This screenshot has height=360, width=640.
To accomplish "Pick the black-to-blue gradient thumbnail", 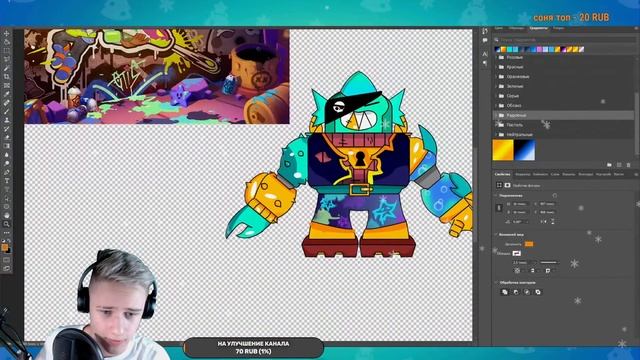I will (524, 150).
